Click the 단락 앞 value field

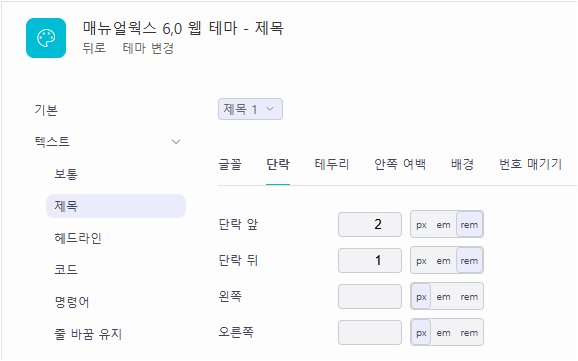[370, 224]
